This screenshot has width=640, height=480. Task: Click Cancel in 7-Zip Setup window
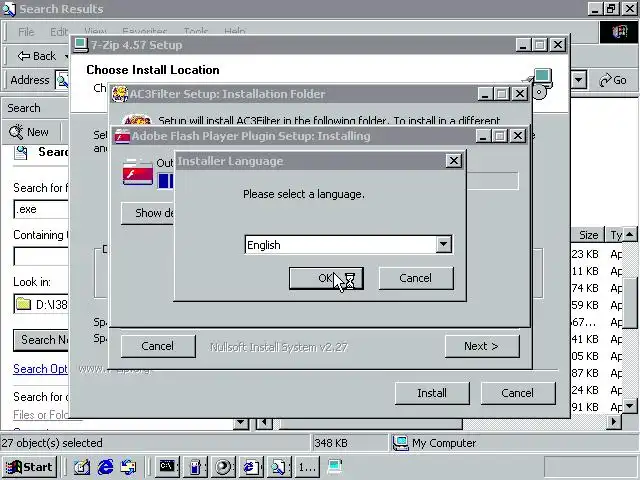pos(518,393)
